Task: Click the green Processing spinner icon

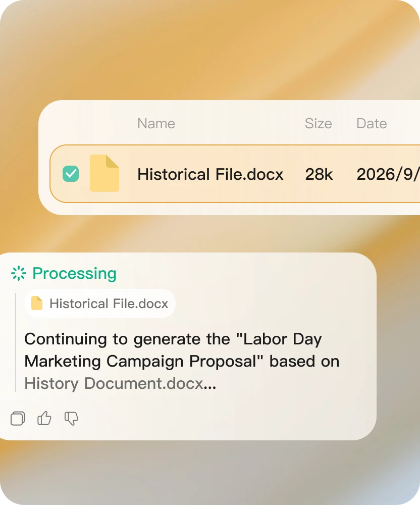Action: click(x=19, y=273)
